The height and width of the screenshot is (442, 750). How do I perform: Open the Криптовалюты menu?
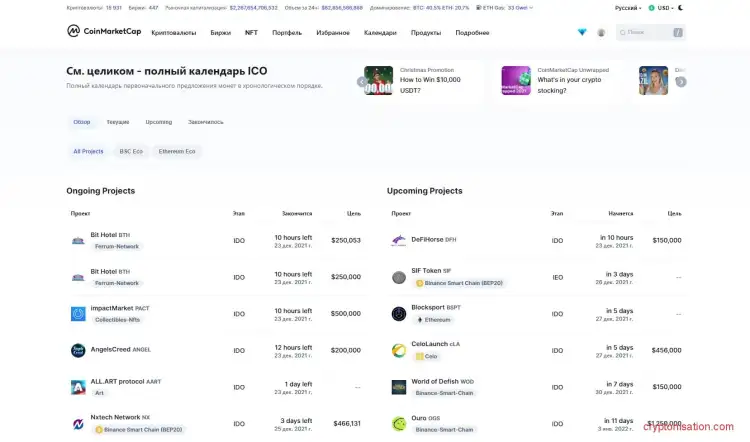pyautogui.click(x=174, y=33)
